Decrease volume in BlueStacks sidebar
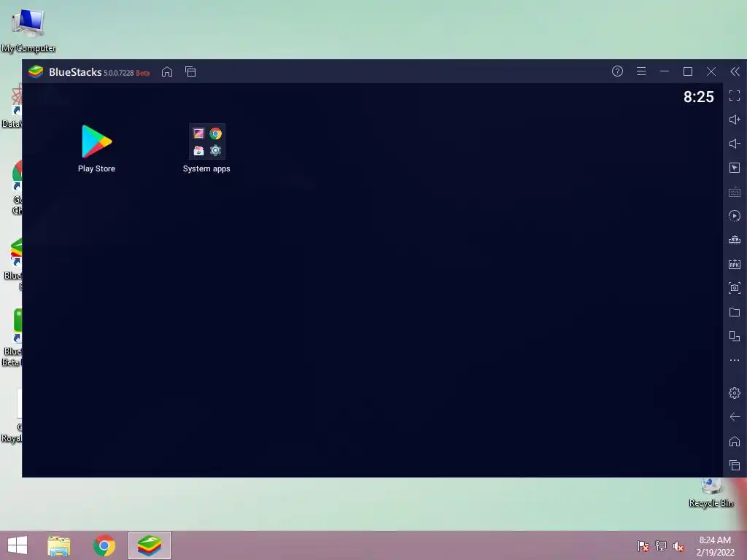This screenshot has width=747, height=560. (735, 144)
